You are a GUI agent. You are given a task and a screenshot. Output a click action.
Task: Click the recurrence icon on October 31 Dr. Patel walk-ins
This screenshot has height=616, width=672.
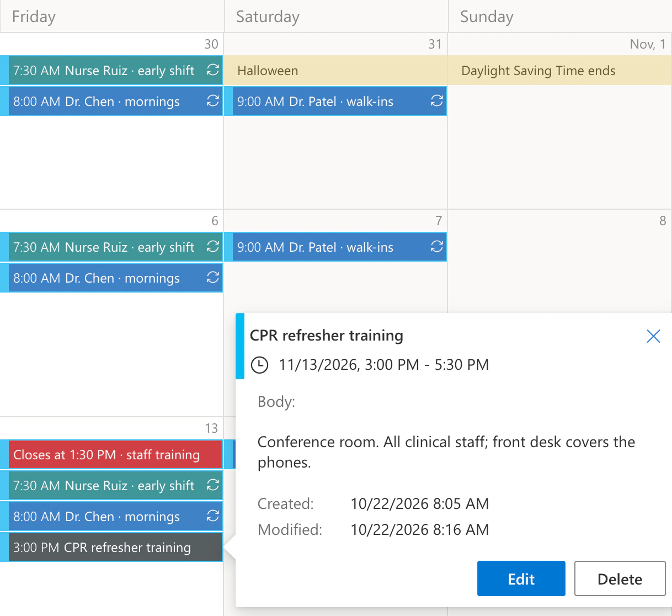(437, 101)
